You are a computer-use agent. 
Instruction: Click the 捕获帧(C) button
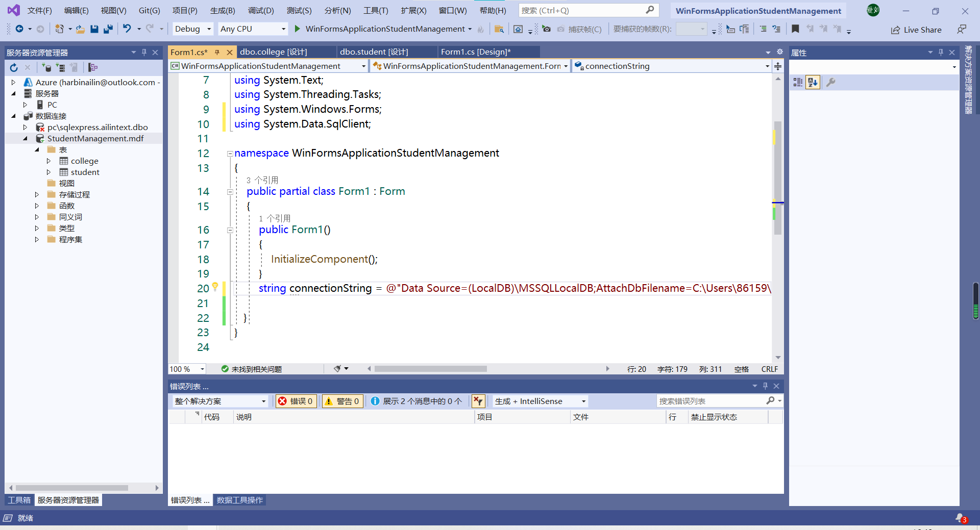coord(579,29)
